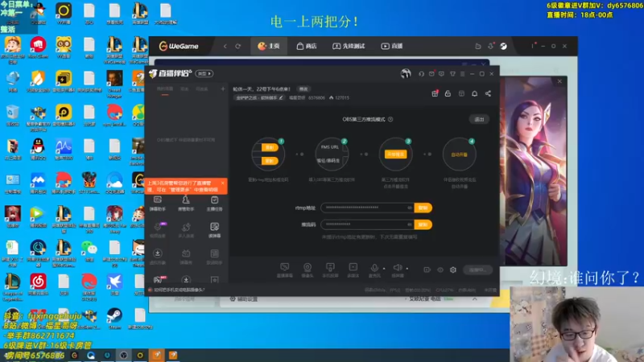Click the skin shirt icon in title bar

coord(452,74)
